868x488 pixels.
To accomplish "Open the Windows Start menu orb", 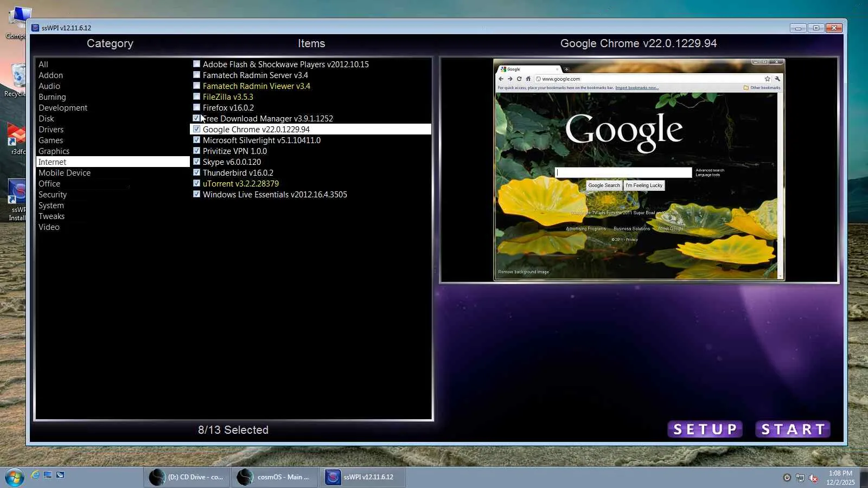I will point(15,477).
